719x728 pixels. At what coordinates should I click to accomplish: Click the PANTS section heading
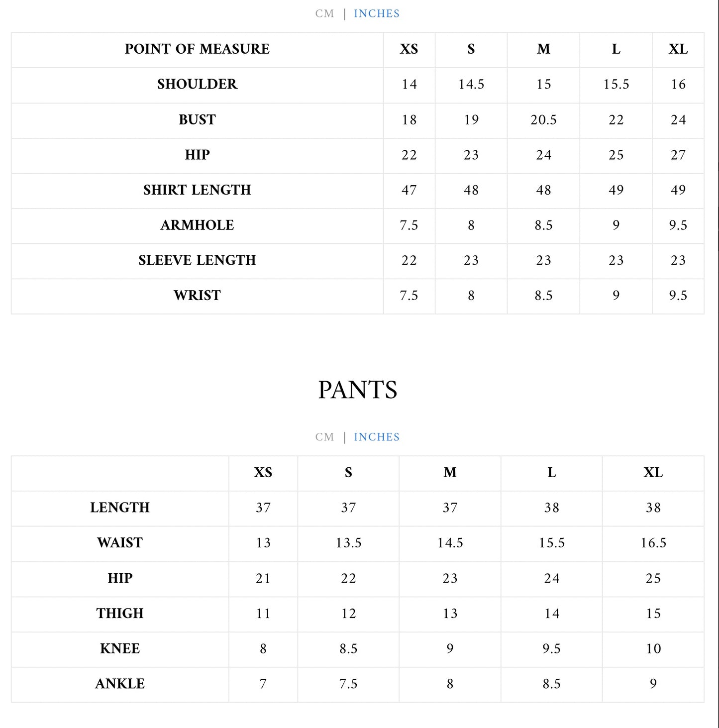coord(358,390)
